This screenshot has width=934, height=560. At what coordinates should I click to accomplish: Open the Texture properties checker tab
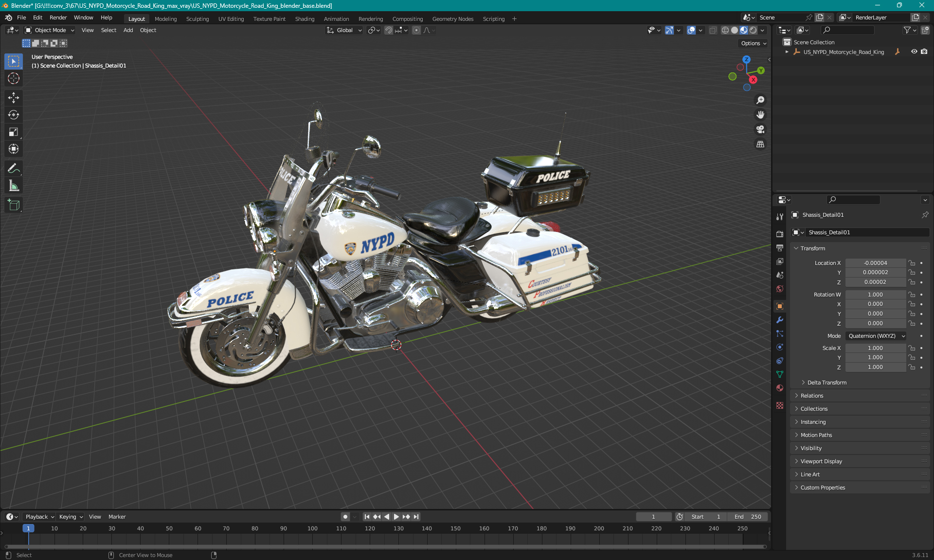coord(780,405)
